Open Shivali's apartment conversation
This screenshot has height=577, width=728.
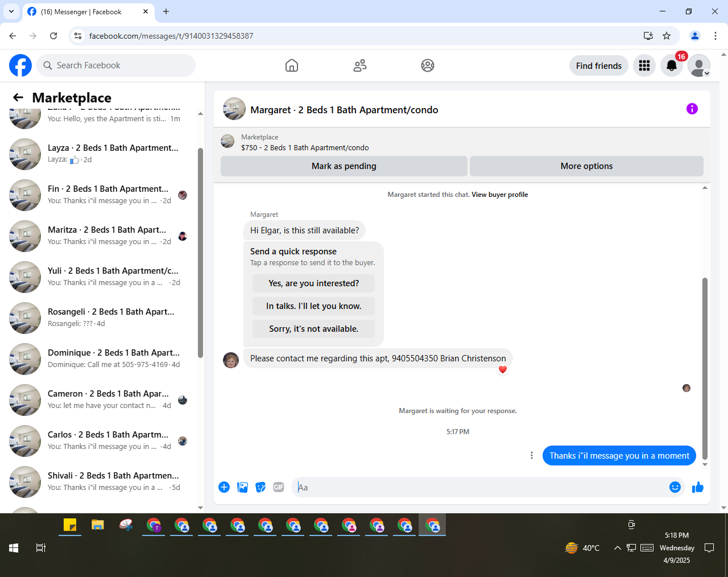100,481
